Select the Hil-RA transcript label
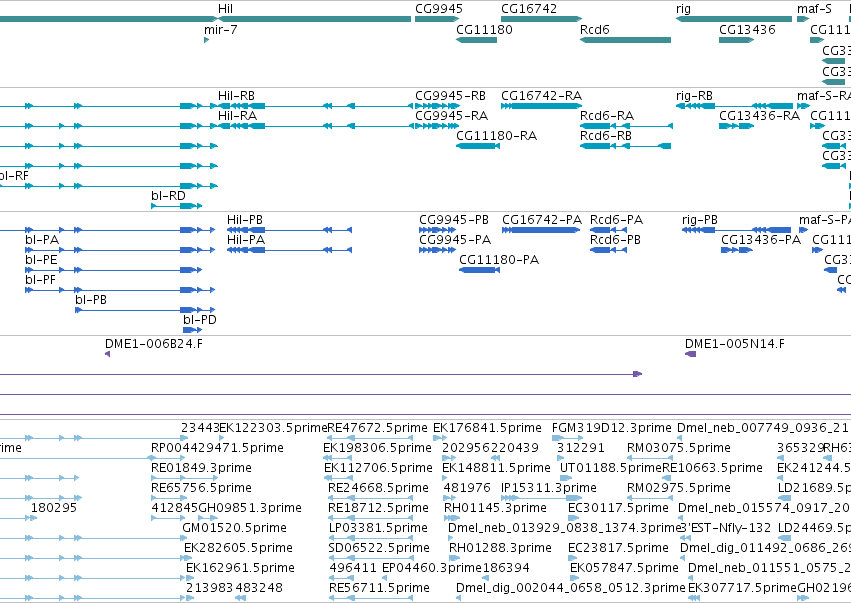Screen dimensions: 851x603 coord(237,116)
